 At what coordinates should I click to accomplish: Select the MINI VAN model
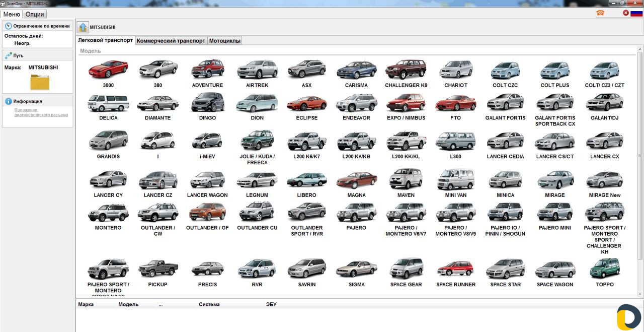[456, 179]
